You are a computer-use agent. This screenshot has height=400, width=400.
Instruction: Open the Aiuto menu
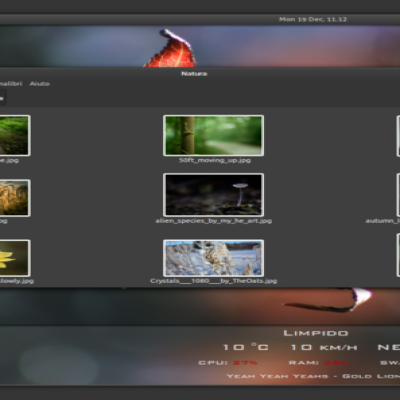40,84
